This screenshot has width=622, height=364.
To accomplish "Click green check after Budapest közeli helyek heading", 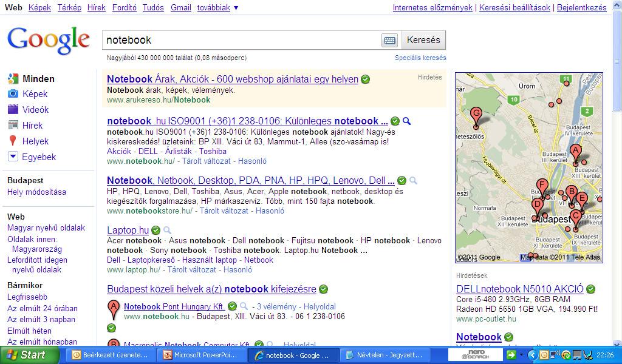I will pyautogui.click(x=323, y=289).
